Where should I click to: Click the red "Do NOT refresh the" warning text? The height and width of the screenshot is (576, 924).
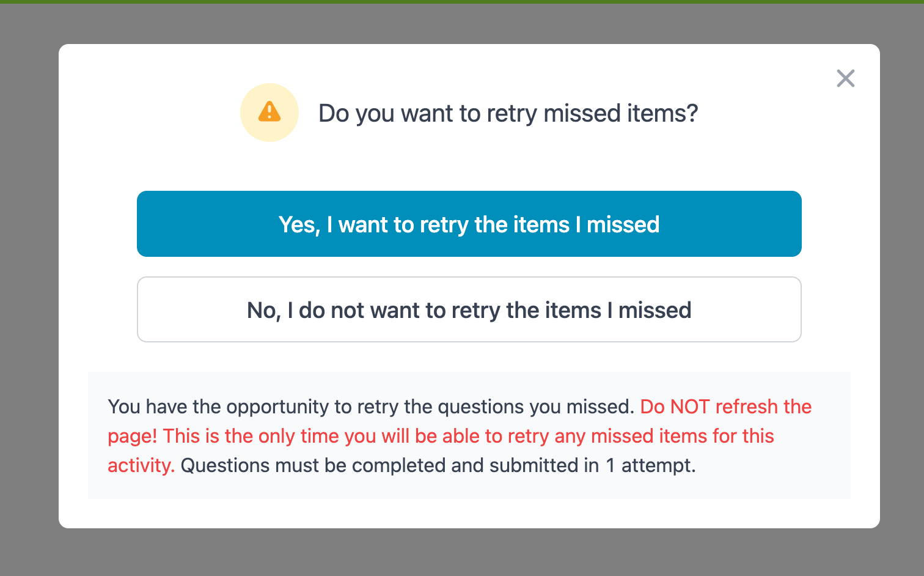coord(726,407)
